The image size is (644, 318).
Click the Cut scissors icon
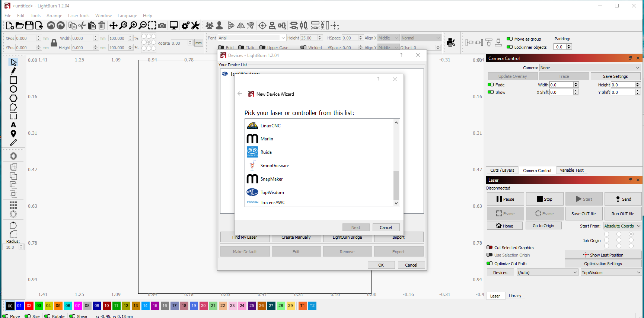pyautogui.click(x=82, y=25)
